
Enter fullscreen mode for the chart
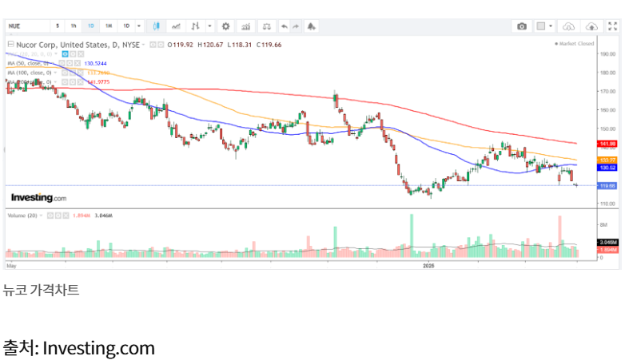click(613, 26)
